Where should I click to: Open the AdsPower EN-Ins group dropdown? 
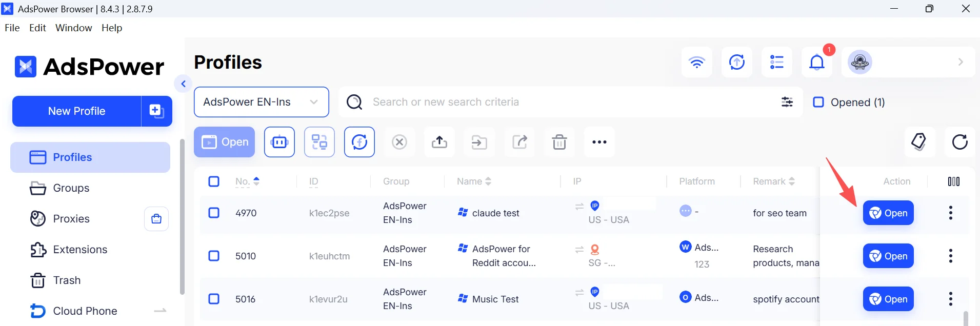click(262, 102)
